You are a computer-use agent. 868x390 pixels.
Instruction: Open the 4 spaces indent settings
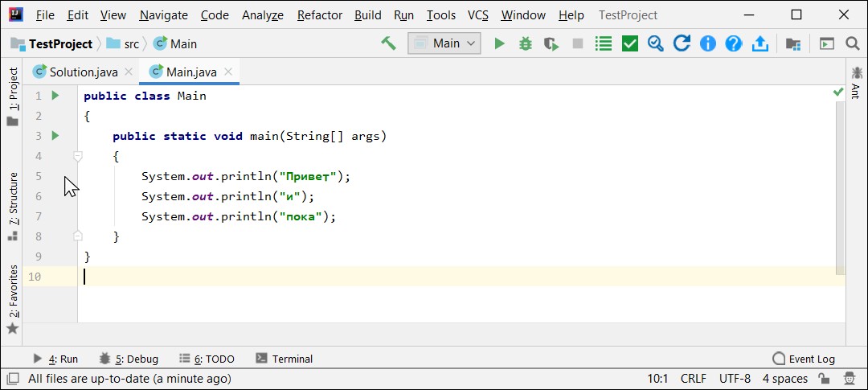(785, 379)
